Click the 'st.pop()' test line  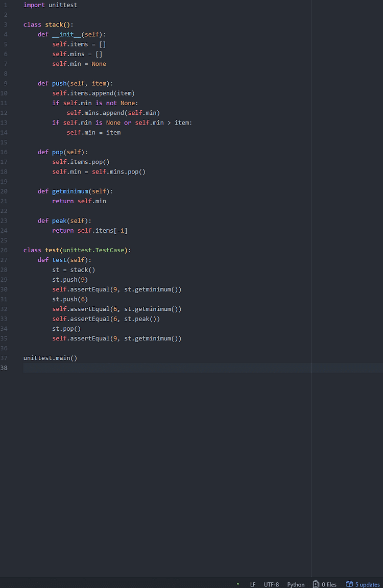[66, 329]
